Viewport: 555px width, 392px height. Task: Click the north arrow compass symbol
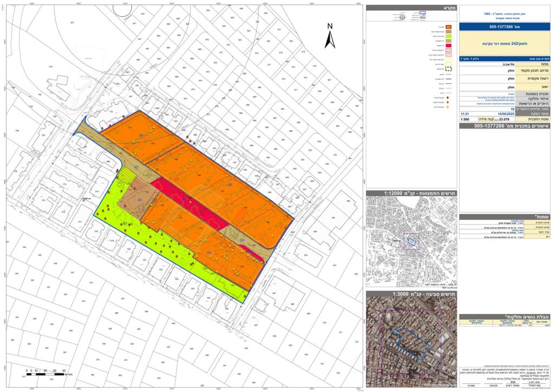[x=330, y=36]
